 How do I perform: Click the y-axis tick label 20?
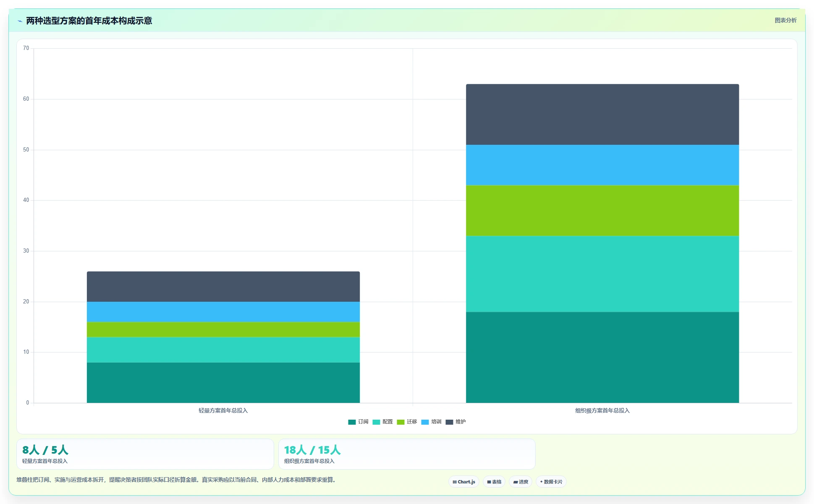[x=26, y=302]
